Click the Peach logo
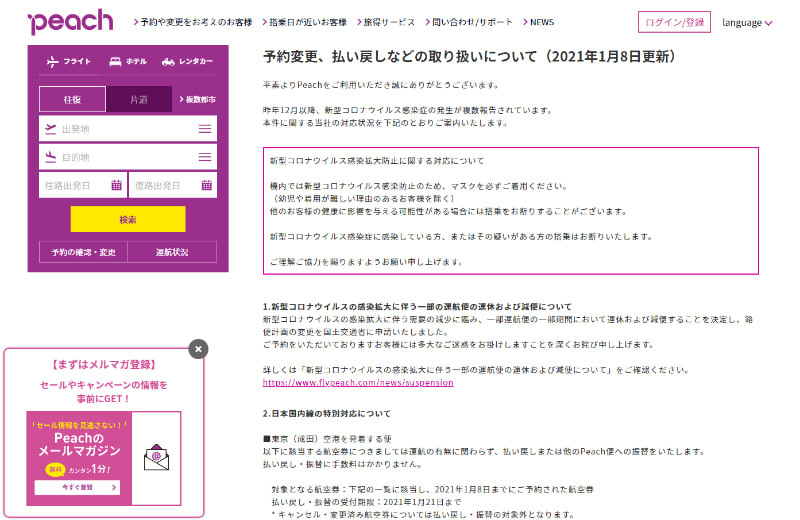 (x=70, y=22)
